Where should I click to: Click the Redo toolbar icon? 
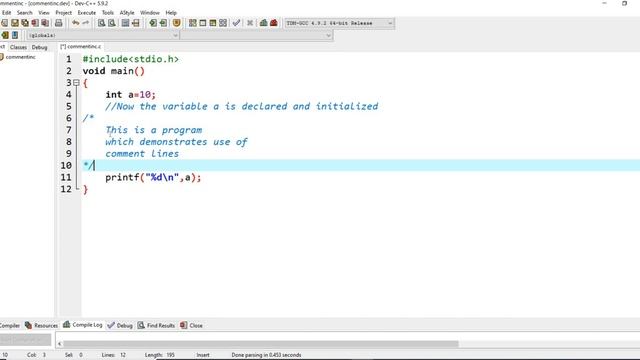point(86,23)
